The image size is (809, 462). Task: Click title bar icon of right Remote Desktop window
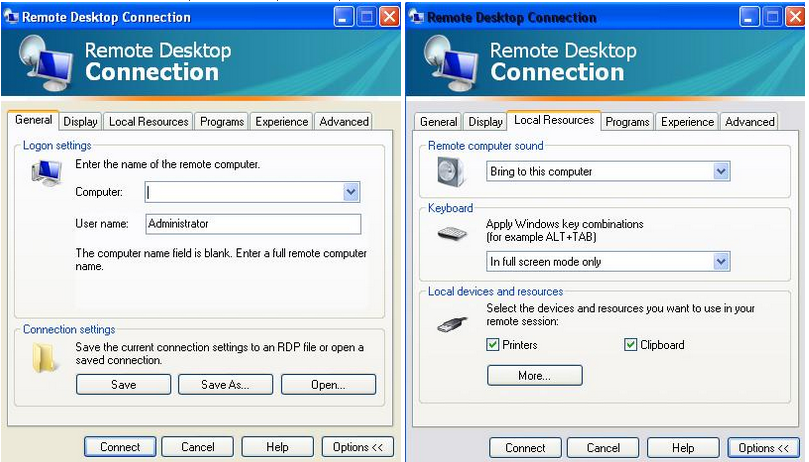[x=416, y=17]
